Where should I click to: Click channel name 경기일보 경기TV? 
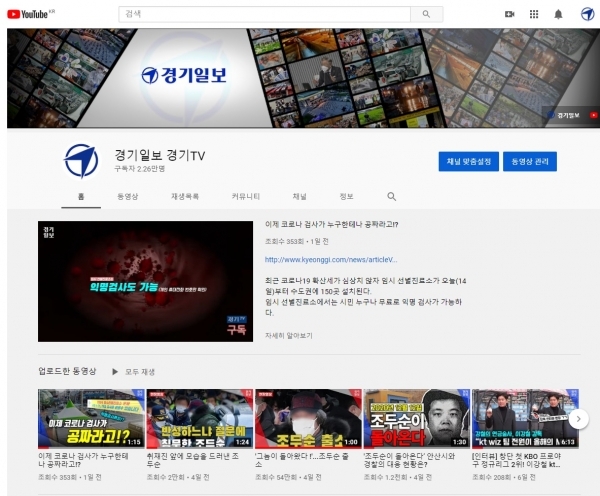[x=160, y=155]
